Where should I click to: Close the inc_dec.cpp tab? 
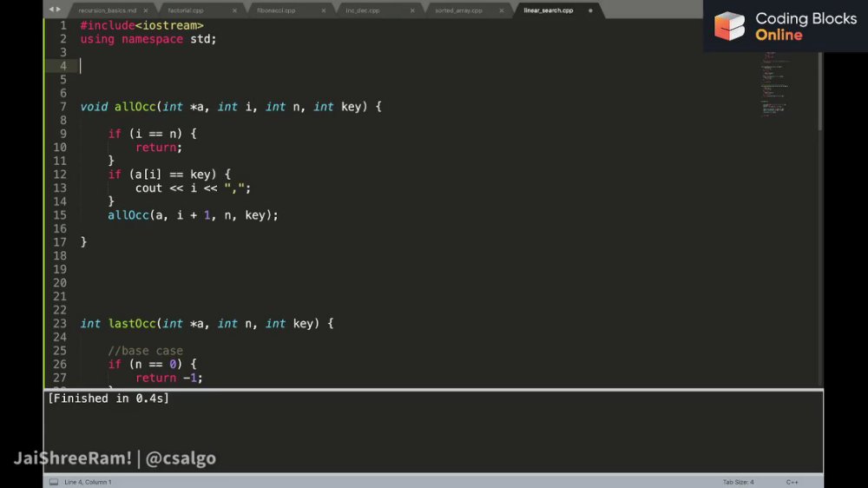click(412, 10)
